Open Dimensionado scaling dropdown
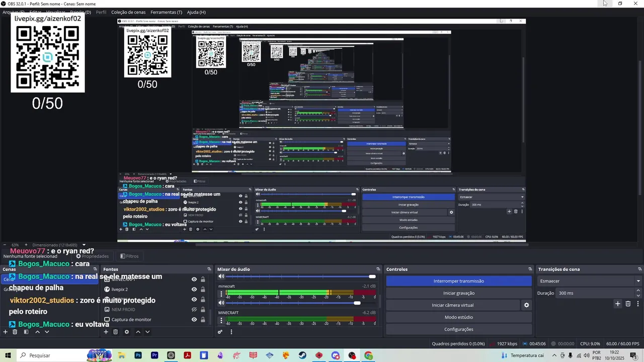Image resolution: width=644 pixels, height=362 pixels. 59,245
